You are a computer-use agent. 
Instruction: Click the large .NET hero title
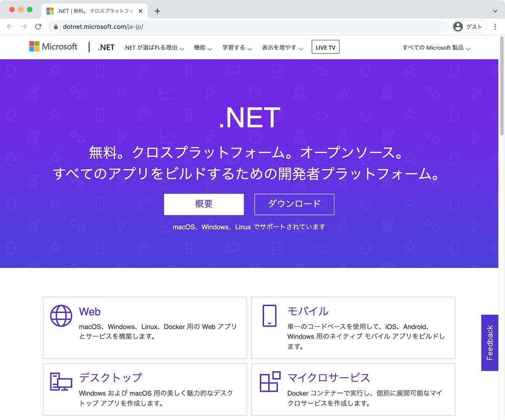(x=250, y=118)
